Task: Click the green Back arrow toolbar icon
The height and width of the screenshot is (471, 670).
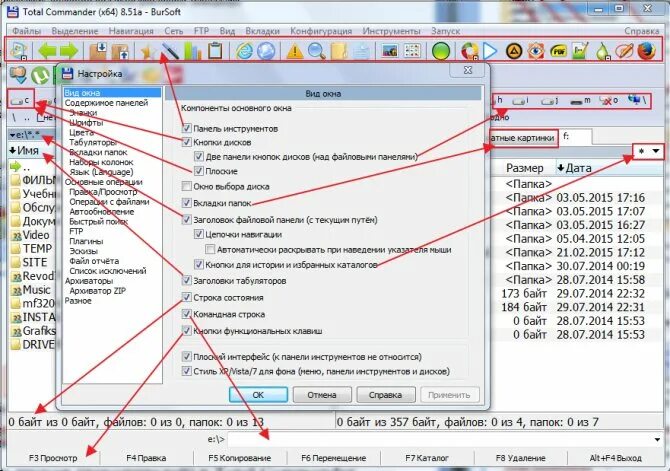Action: (x=47, y=51)
